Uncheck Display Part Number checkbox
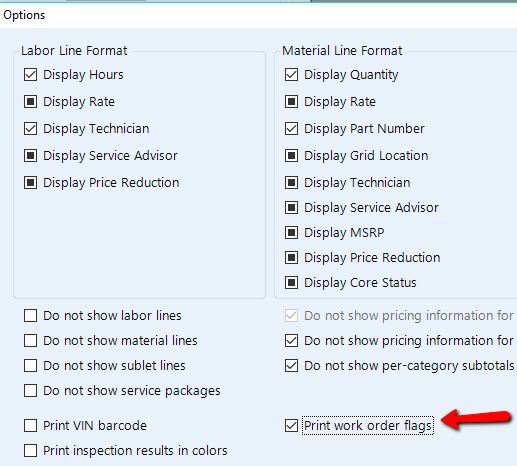This screenshot has width=517, height=466. pyautogui.click(x=291, y=129)
